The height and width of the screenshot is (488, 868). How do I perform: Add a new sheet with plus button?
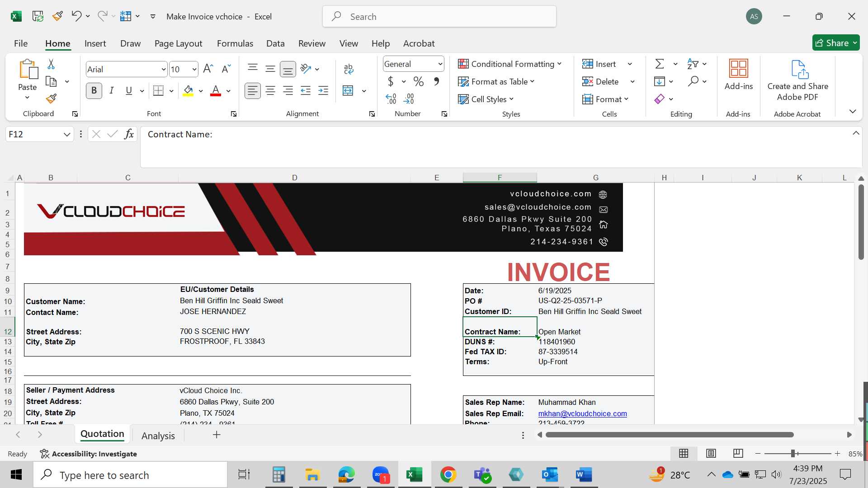pos(217,435)
